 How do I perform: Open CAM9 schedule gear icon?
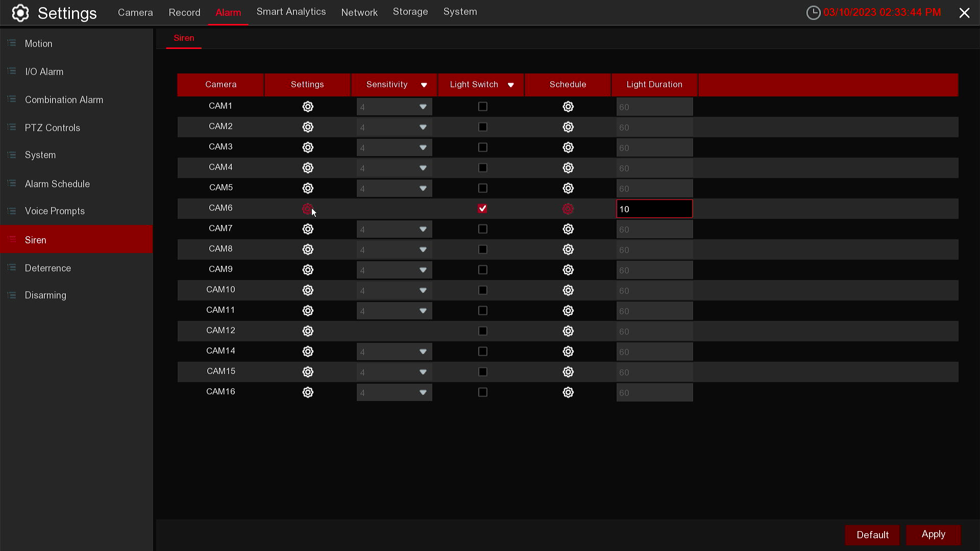tap(568, 270)
